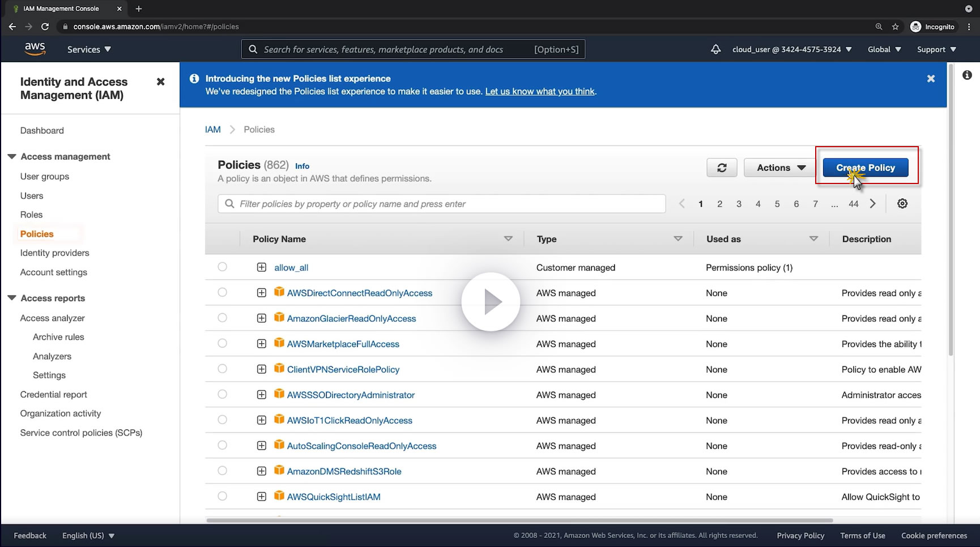Open the info panel icon at right edge
The width and height of the screenshot is (980, 547).
[966, 75]
